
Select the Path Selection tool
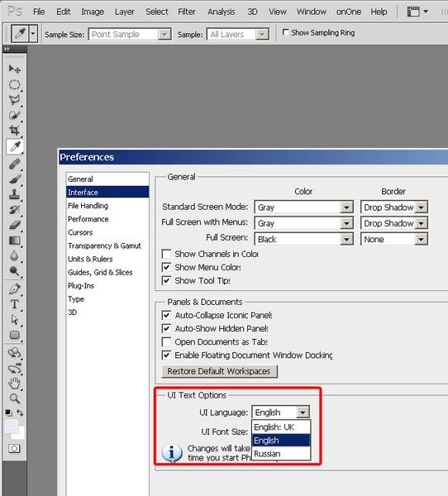(15, 319)
